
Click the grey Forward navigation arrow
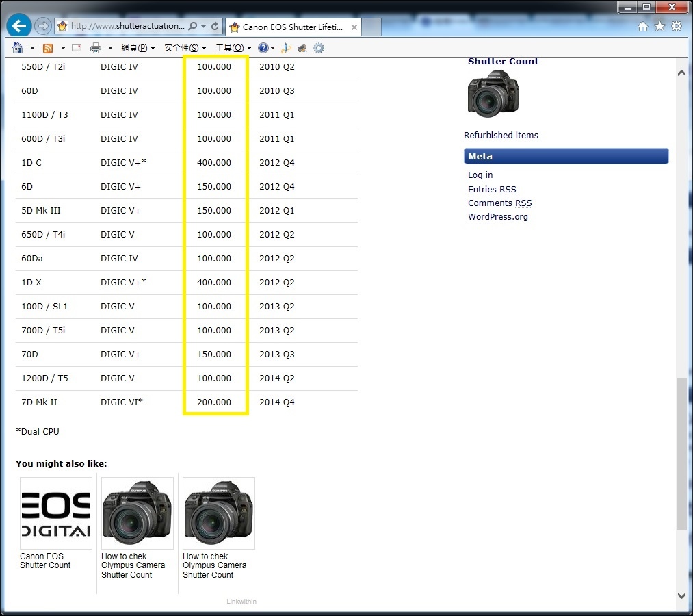[x=43, y=26]
